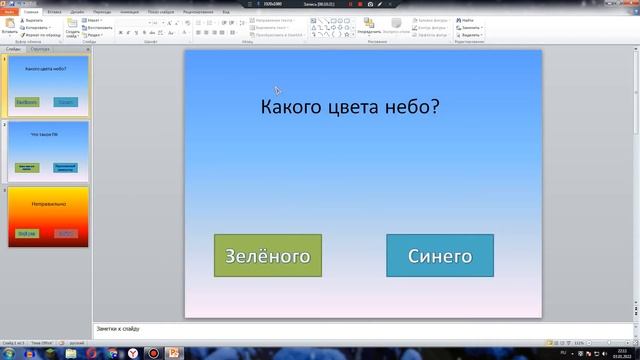Image resolution: width=640 pixels, height=360 pixels.
Task: Click the slide title Какого цвета небо?
Action: 350,107
